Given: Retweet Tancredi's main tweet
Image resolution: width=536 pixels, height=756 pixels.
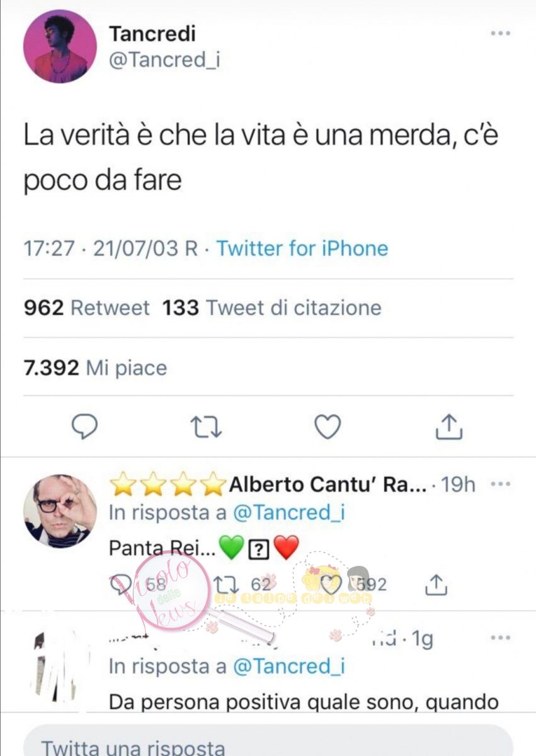Looking at the screenshot, I should tap(206, 427).
